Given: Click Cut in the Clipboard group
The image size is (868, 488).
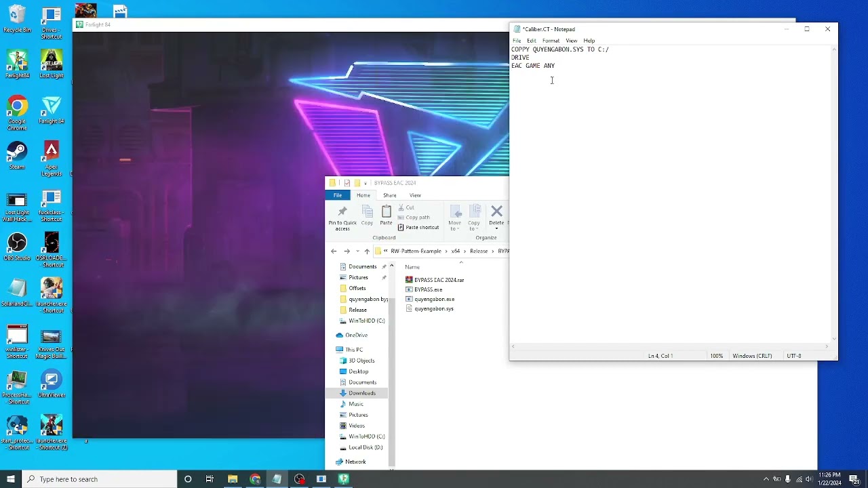Looking at the screenshot, I should click(x=406, y=207).
